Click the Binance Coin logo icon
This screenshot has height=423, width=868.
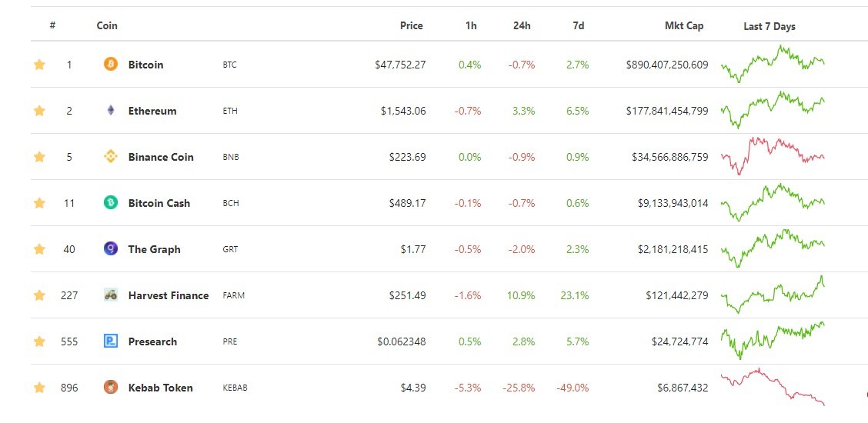pyautogui.click(x=111, y=157)
